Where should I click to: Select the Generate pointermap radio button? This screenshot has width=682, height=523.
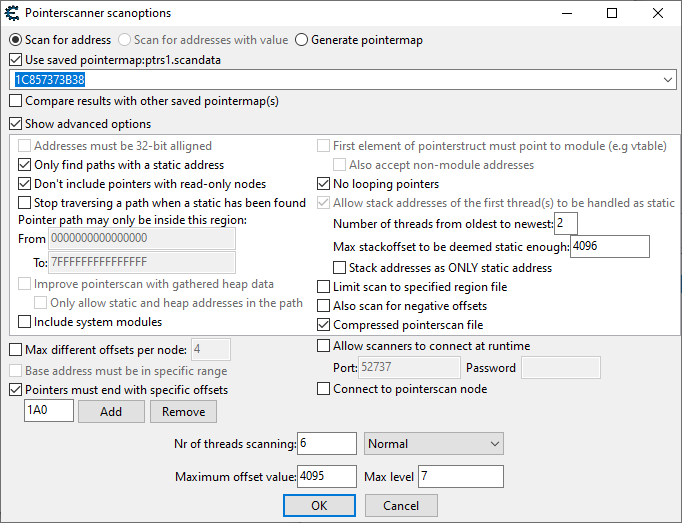tap(303, 40)
